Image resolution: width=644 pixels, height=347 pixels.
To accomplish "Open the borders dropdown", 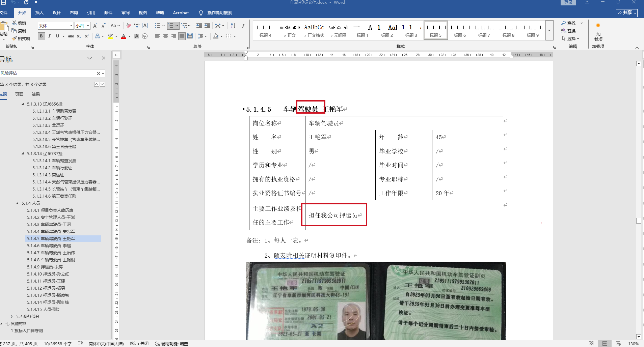I will click(231, 36).
